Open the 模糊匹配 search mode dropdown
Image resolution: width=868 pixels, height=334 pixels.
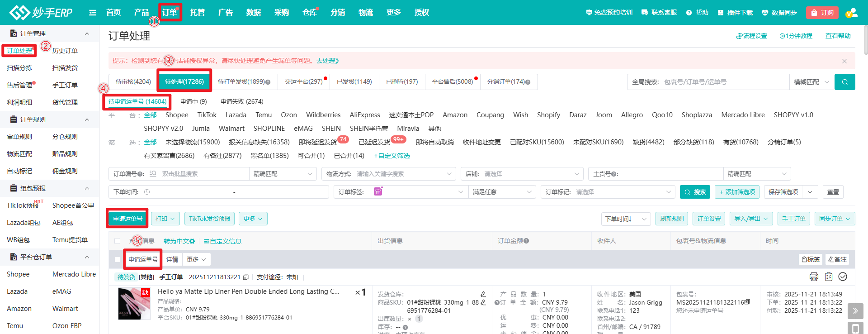tap(811, 82)
